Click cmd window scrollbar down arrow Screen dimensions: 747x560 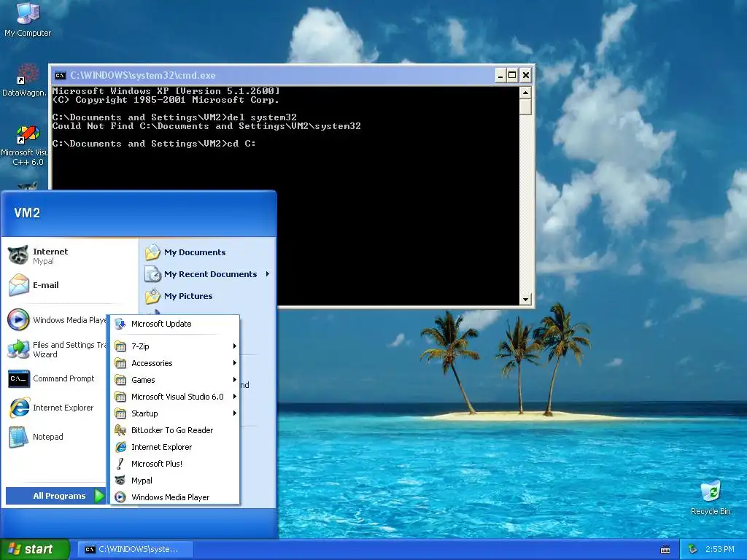pos(525,299)
